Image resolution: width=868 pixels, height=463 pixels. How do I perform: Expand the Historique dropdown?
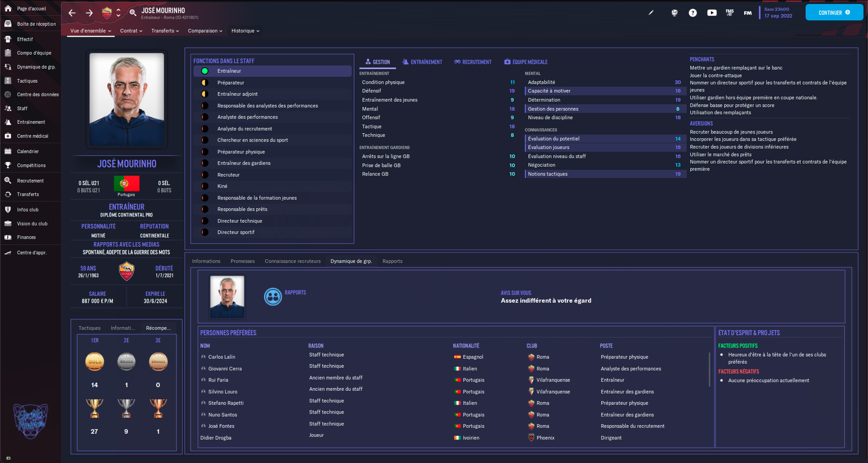[x=245, y=31]
